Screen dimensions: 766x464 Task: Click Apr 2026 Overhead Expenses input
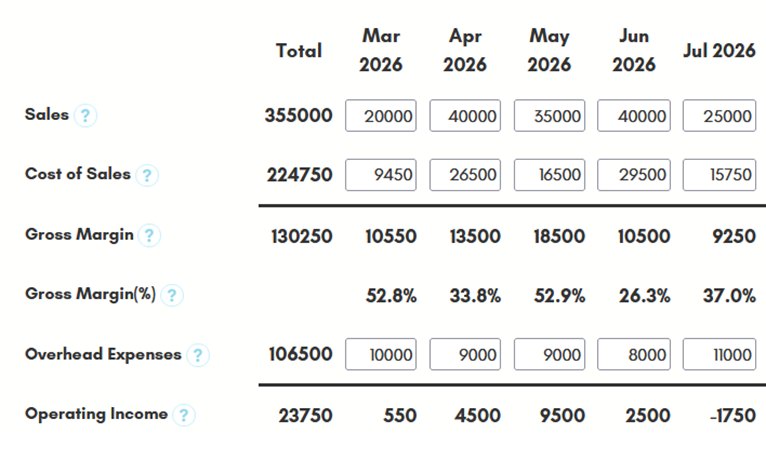point(465,354)
